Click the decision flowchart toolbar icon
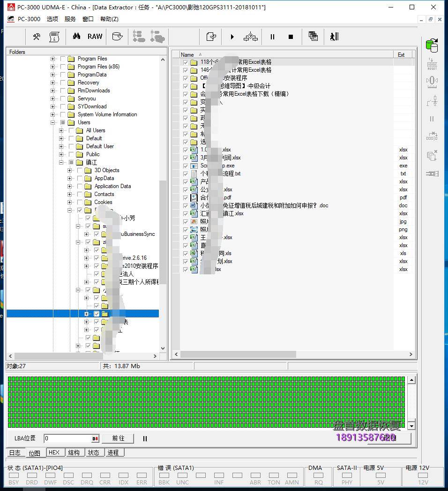448x491 pixels. coord(251,37)
